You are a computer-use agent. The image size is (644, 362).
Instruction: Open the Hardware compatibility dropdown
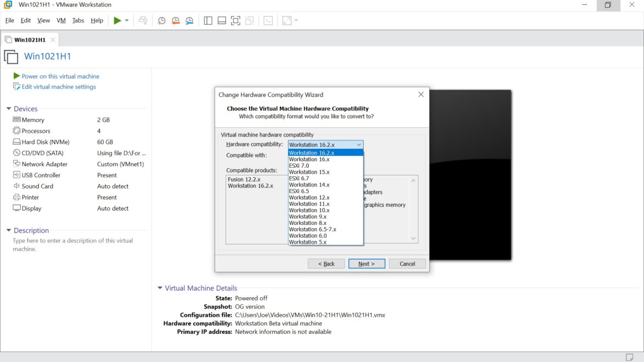[359, 145]
